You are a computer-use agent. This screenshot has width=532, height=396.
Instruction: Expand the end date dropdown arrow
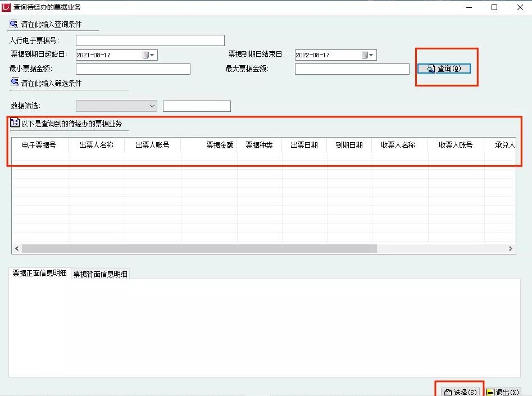coord(371,55)
